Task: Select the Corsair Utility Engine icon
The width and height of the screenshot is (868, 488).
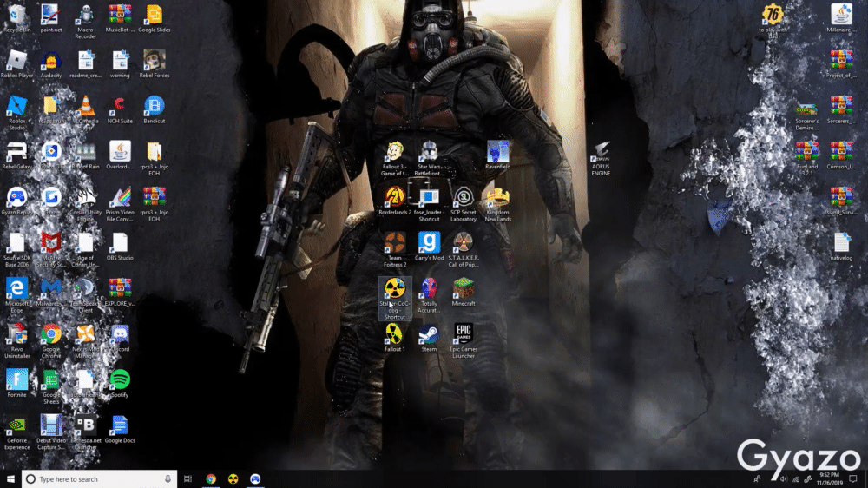Action: pyautogui.click(x=85, y=204)
